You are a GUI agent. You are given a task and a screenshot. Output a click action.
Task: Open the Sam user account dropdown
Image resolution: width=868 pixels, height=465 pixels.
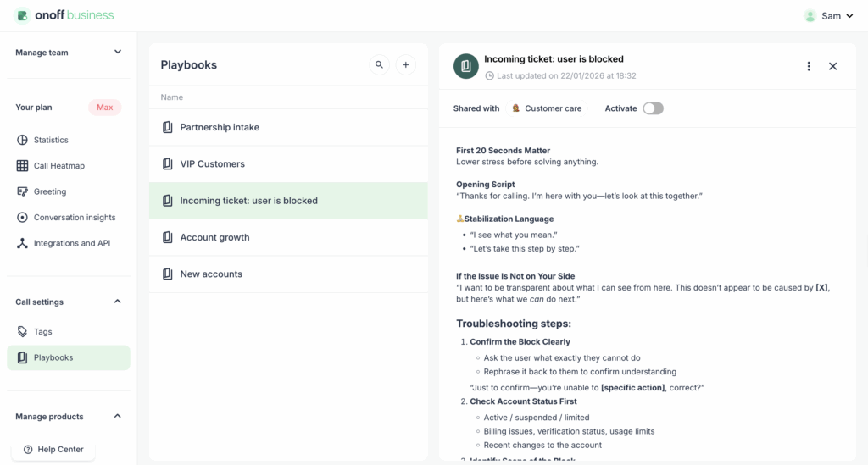[829, 15]
